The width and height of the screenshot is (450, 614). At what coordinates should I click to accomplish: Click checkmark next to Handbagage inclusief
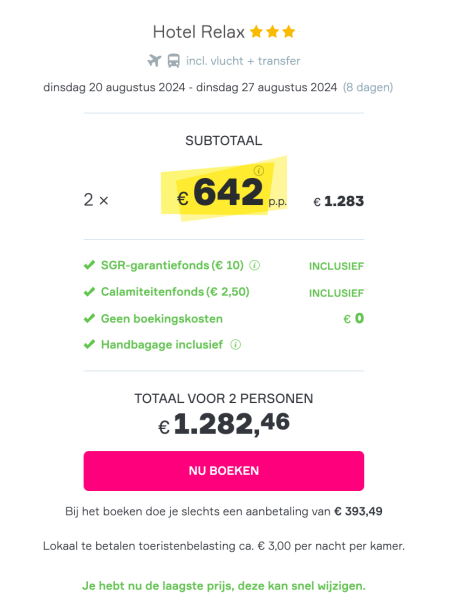pyautogui.click(x=89, y=345)
